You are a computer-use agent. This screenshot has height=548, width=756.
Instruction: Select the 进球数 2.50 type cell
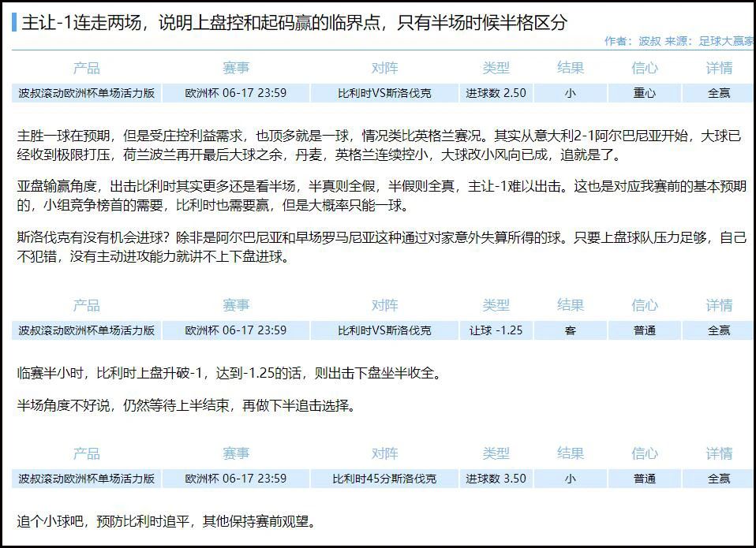coord(496,93)
